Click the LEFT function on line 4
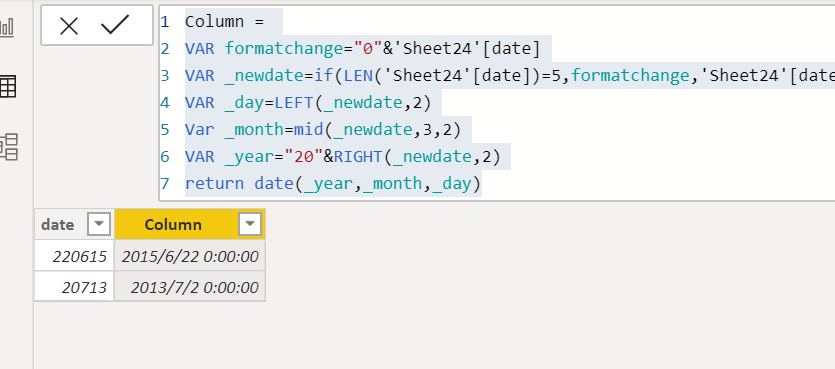The width and height of the screenshot is (835, 369). [294, 103]
